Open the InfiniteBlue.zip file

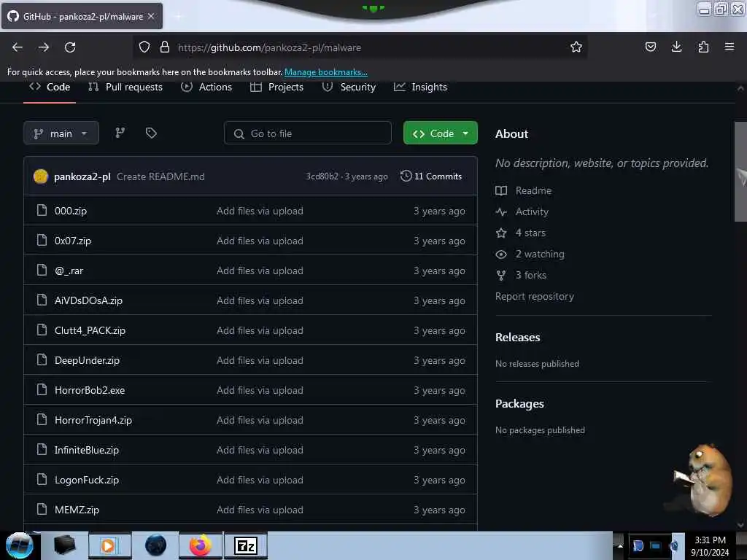[x=87, y=450]
